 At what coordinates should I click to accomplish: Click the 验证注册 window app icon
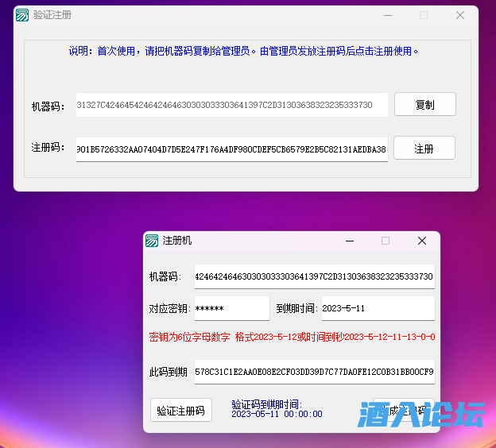[22, 15]
